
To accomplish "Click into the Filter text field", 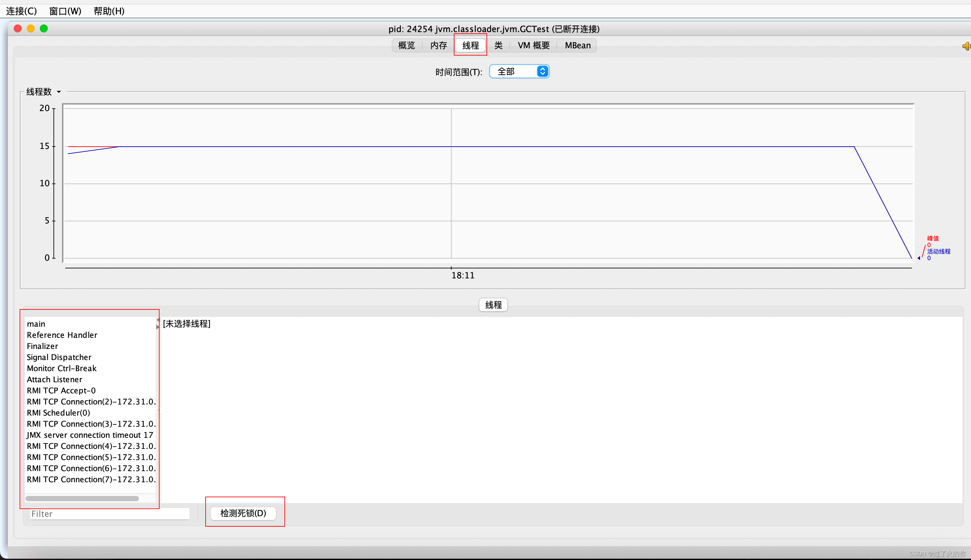I will click(x=110, y=514).
